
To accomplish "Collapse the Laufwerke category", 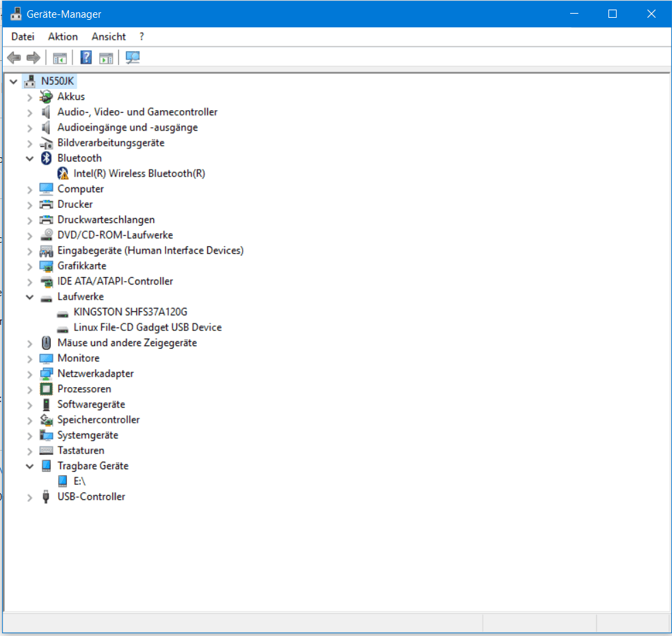I will coord(29,297).
